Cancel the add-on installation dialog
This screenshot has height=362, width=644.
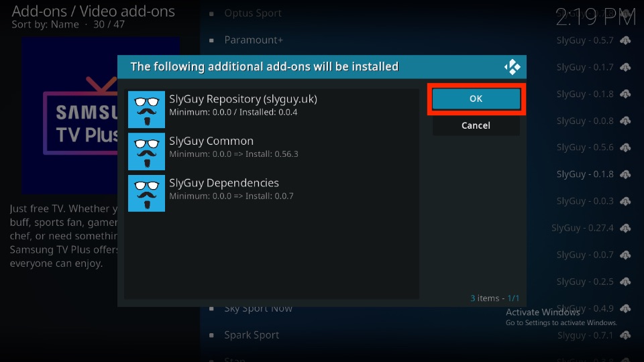click(x=476, y=125)
